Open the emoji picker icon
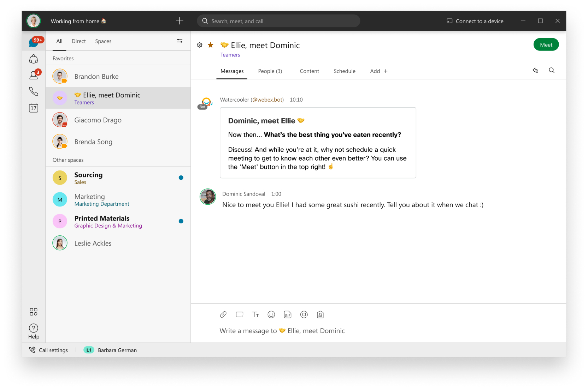The width and height of the screenshot is (588, 390). [x=271, y=314]
